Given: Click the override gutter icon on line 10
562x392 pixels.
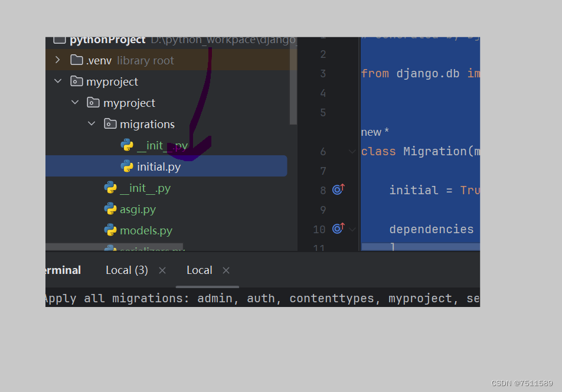Looking at the screenshot, I should point(337,229).
